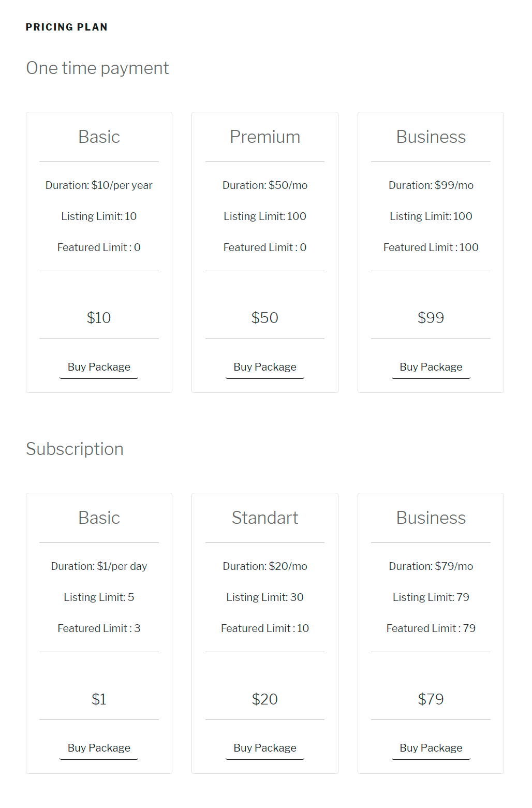532x808 pixels.
Task: Click the $1 price amount
Action: (x=99, y=699)
